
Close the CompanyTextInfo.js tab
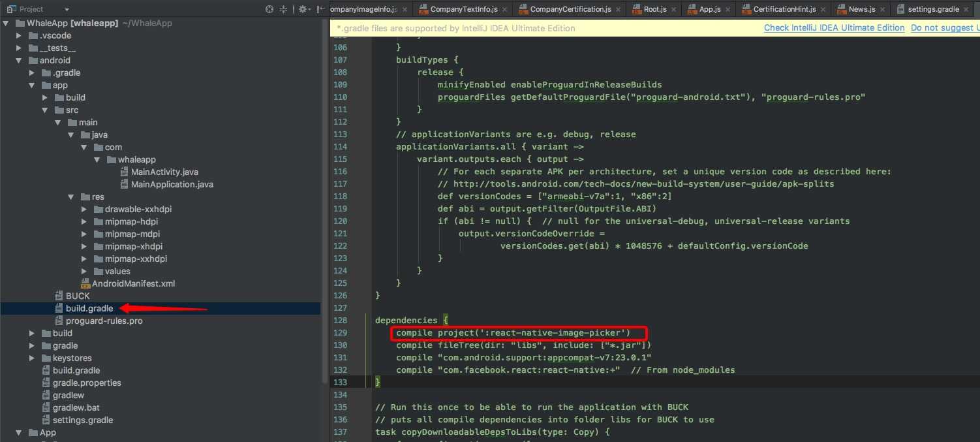[x=506, y=9]
